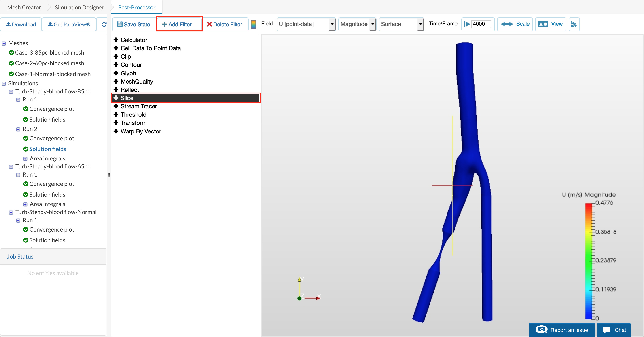Image resolution: width=644 pixels, height=337 pixels.
Task: Open the U [point-data] field dropdown
Action: click(306, 24)
